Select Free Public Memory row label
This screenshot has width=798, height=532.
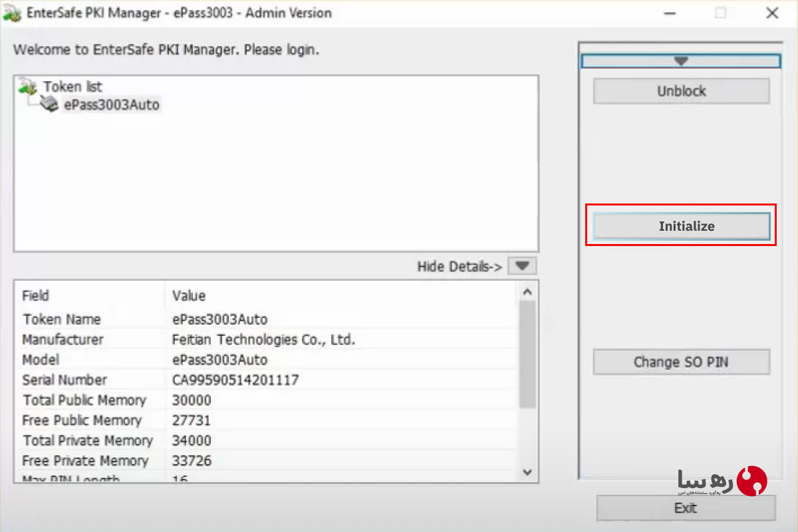(x=82, y=420)
